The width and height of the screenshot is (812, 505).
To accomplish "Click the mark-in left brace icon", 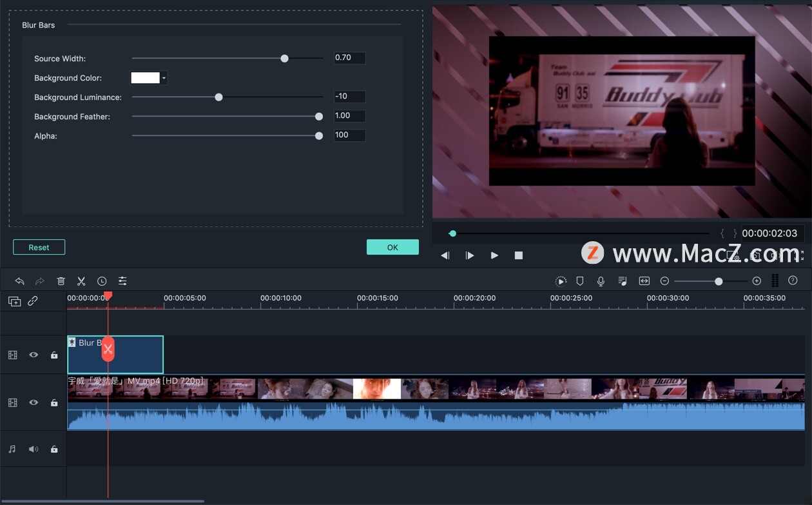I will pos(722,233).
